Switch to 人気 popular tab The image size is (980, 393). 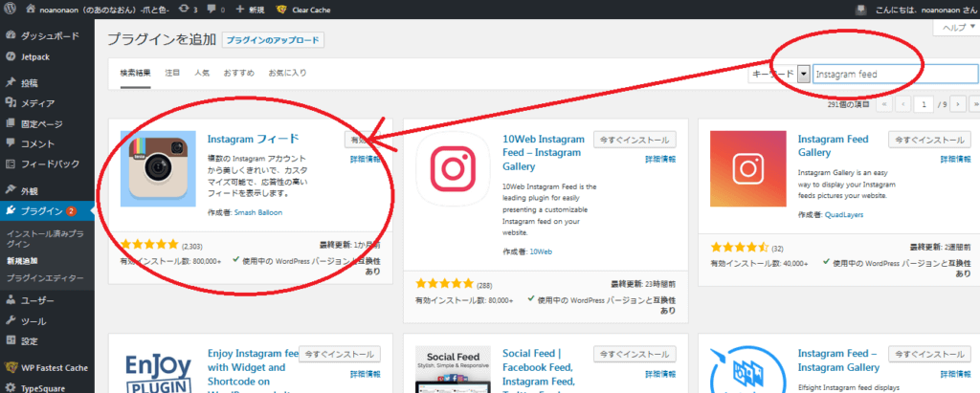(x=201, y=73)
